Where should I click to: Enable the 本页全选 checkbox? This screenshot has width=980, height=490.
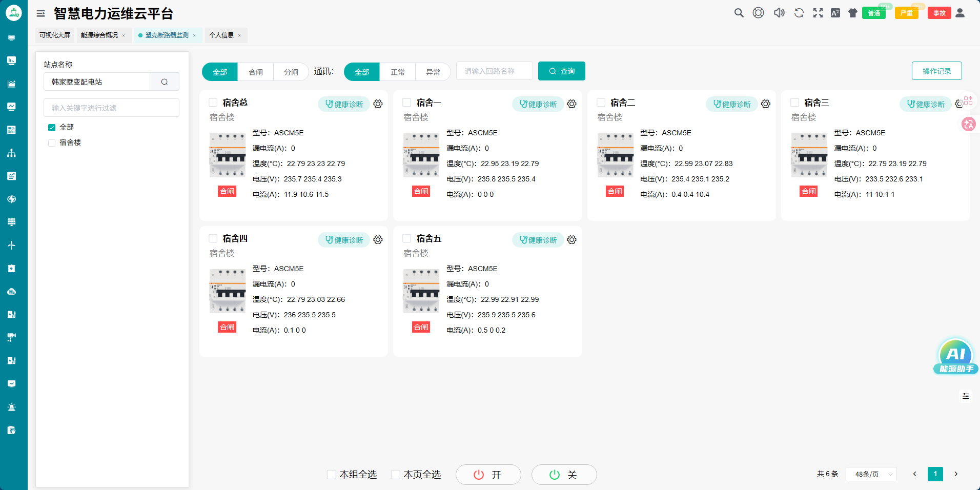click(x=396, y=475)
